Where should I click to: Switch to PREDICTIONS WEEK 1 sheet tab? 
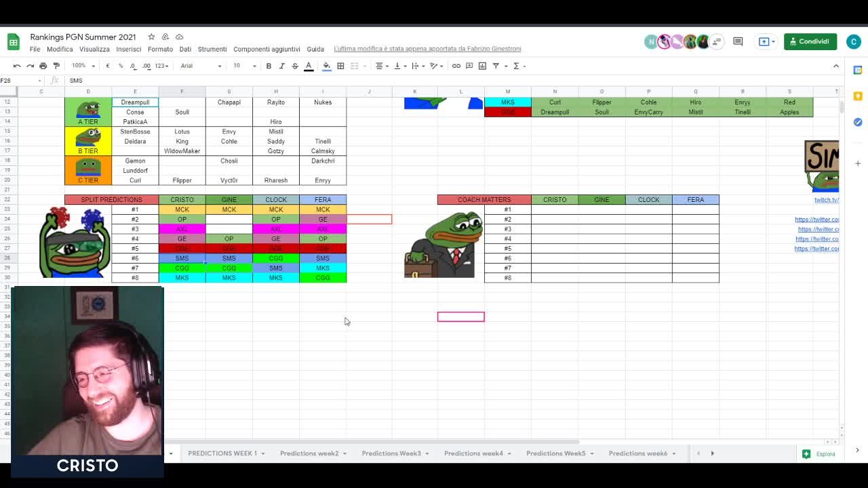coord(226,453)
